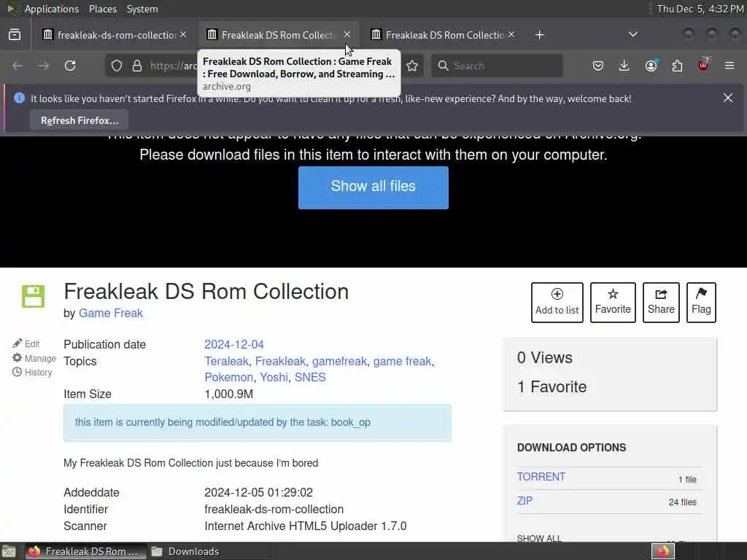Dismiss the Refresh Firefox notification bar
The height and width of the screenshot is (560, 747).
[x=728, y=98]
